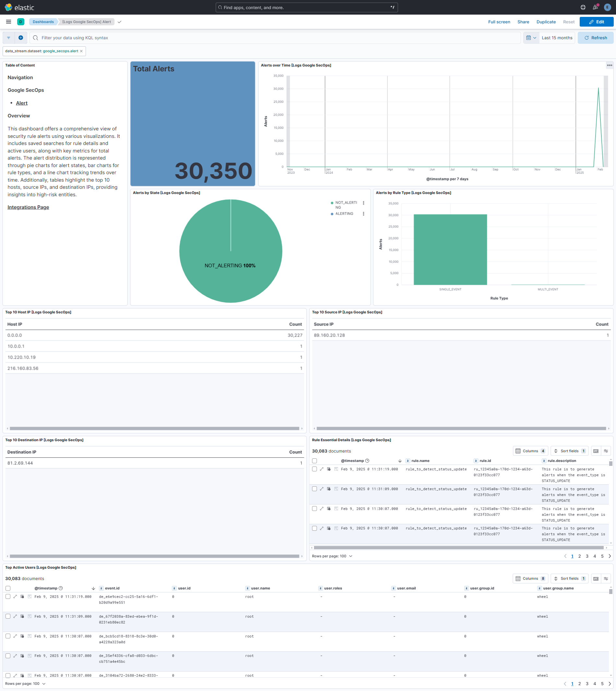Check the first row in Top Active Users

coord(8,597)
